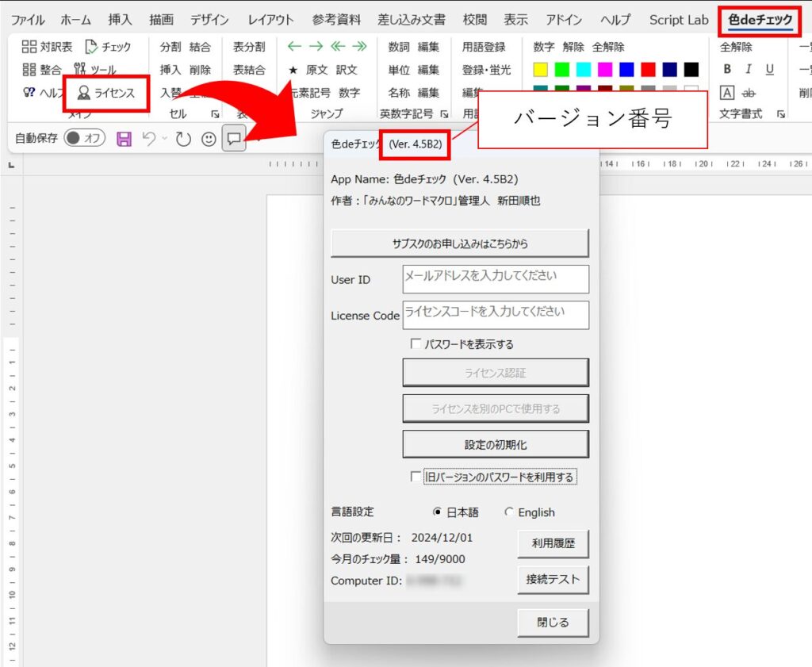Check the パスワードを表示する checkbox
This screenshot has width=812, height=667.
[x=416, y=344]
